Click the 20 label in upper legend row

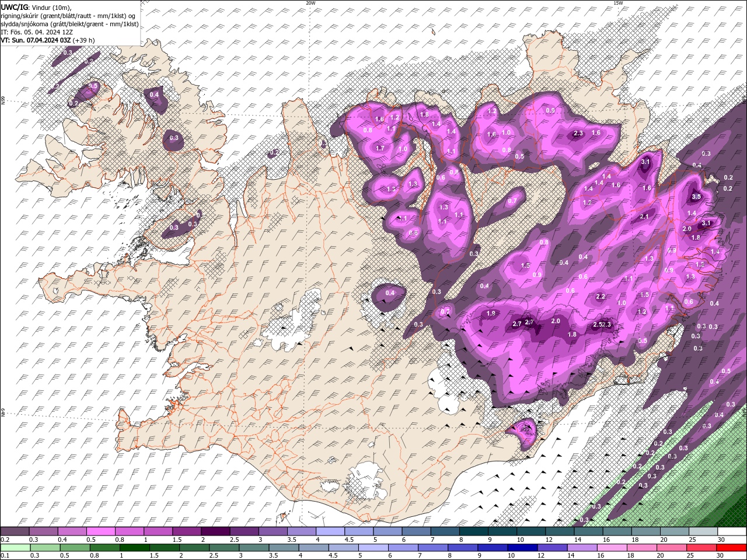664,540
